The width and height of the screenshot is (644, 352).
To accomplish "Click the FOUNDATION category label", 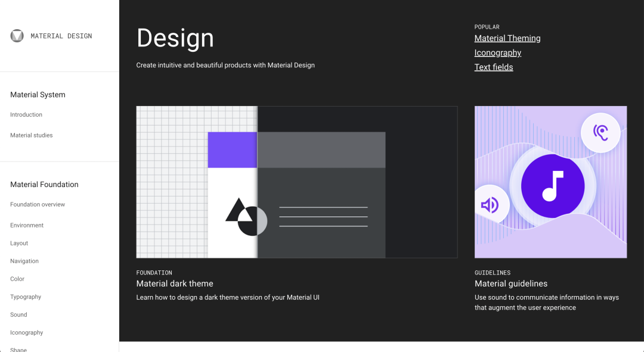I will point(154,273).
